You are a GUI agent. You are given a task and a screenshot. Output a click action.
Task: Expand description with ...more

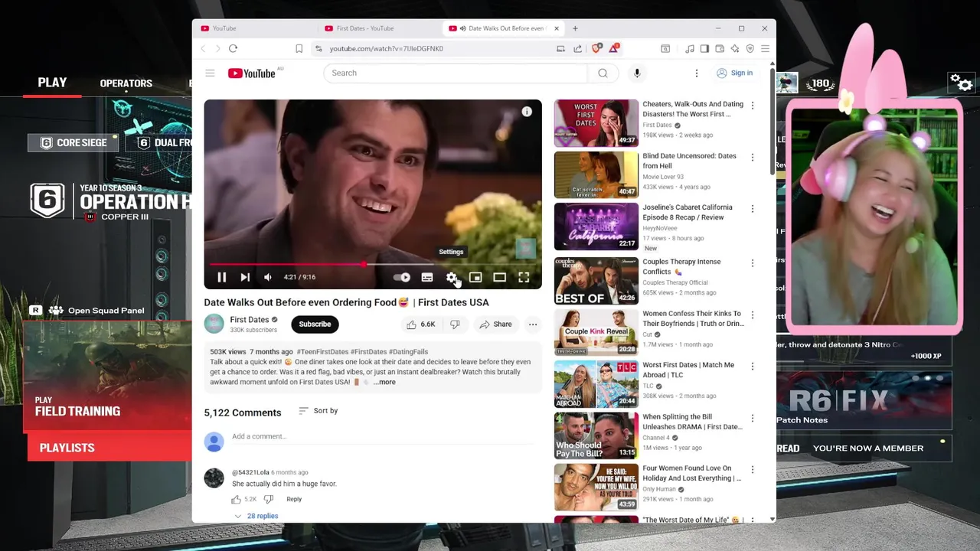pyautogui.click(x=384, y=382)
